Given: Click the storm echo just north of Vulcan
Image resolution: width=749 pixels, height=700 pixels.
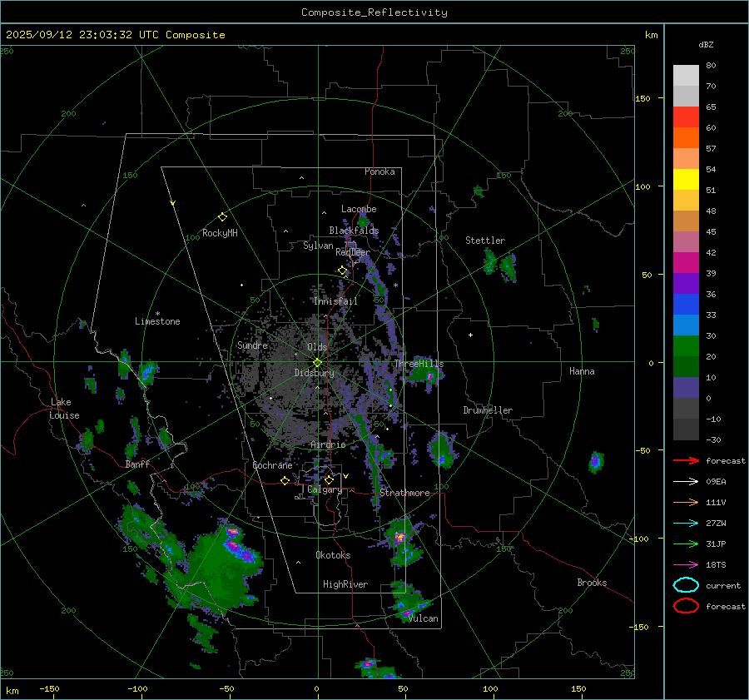Looking at the screenshot, I should coord(408,603).
